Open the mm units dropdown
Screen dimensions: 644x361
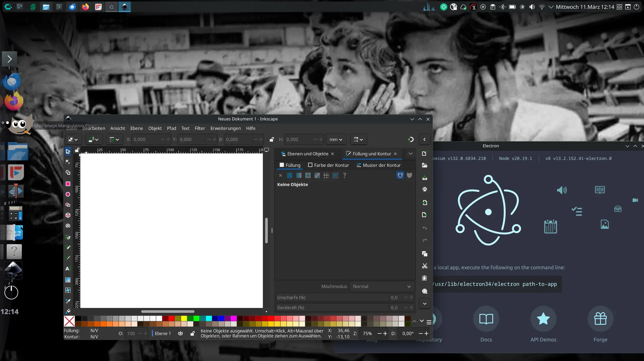click(x=336, y=140)
